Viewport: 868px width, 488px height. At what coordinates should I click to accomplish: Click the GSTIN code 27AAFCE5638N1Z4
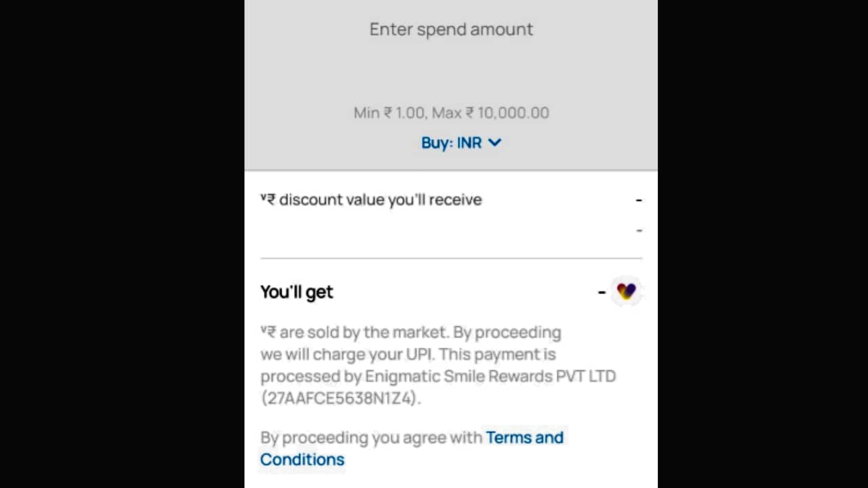[340, 398]
